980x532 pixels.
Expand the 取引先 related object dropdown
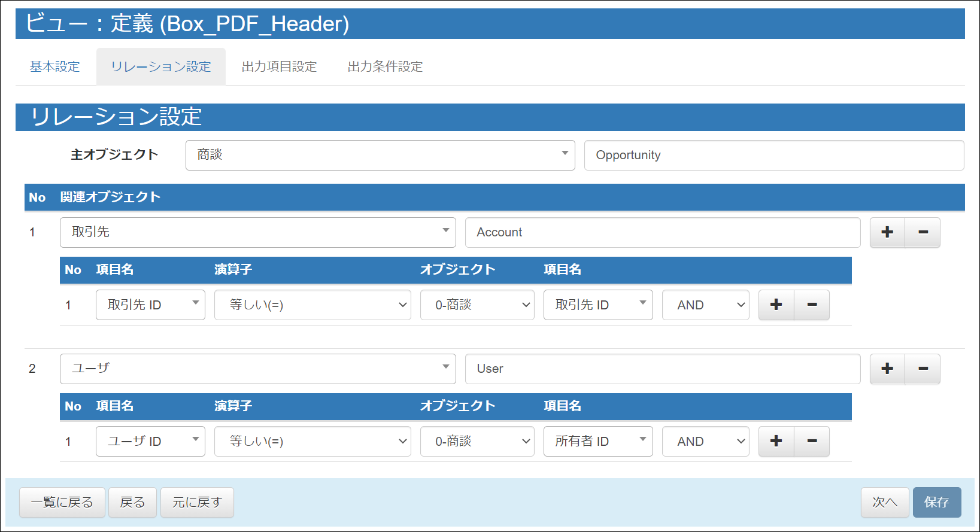pyautogui.click(x=257, y=232)
